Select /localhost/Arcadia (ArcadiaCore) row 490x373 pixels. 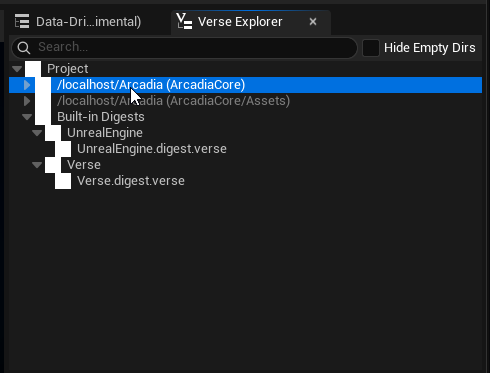(x=246, y=85)
